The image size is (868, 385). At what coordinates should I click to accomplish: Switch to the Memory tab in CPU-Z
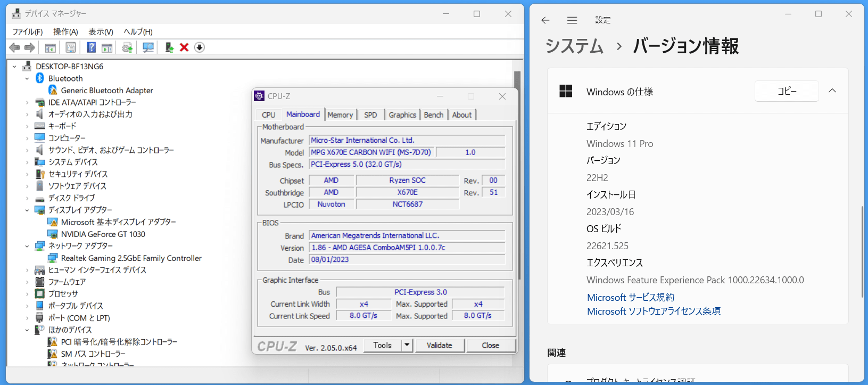(340, 114)
